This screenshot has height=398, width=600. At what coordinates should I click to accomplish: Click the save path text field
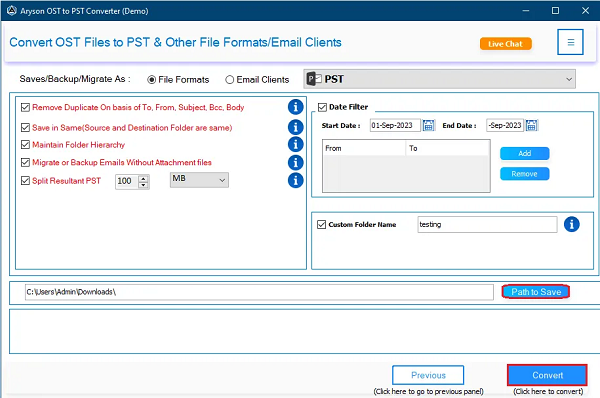tap(259, 292)
